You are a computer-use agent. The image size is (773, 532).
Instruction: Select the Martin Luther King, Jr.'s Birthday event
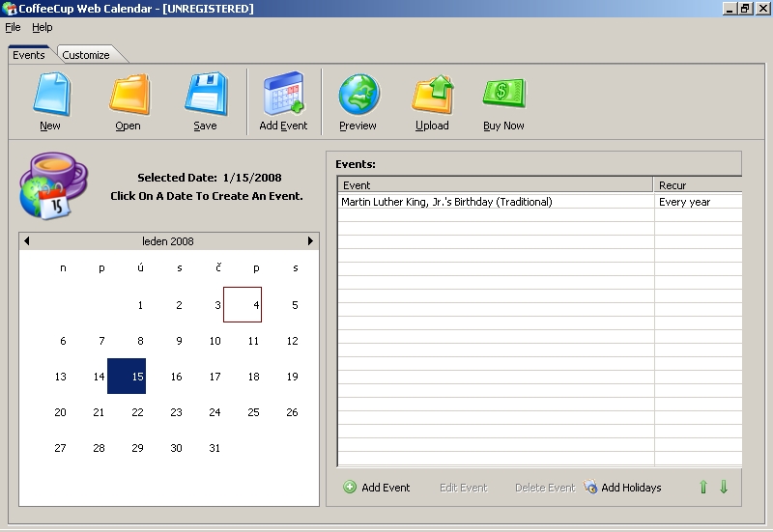[x=446, y=202]
